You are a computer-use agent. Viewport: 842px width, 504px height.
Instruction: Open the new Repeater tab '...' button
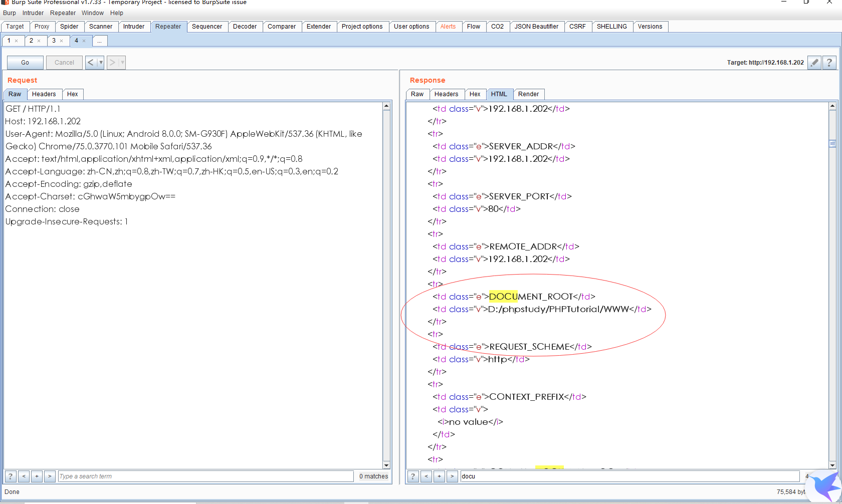click(x=100, y=41)
